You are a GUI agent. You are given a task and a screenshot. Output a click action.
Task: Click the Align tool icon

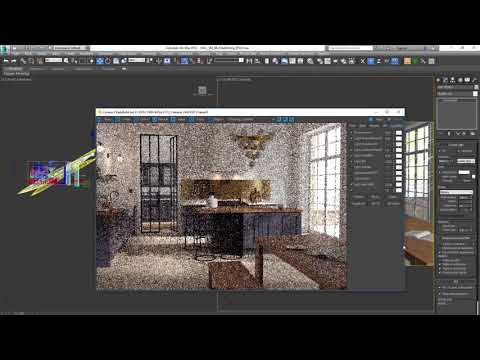[257, 61]
